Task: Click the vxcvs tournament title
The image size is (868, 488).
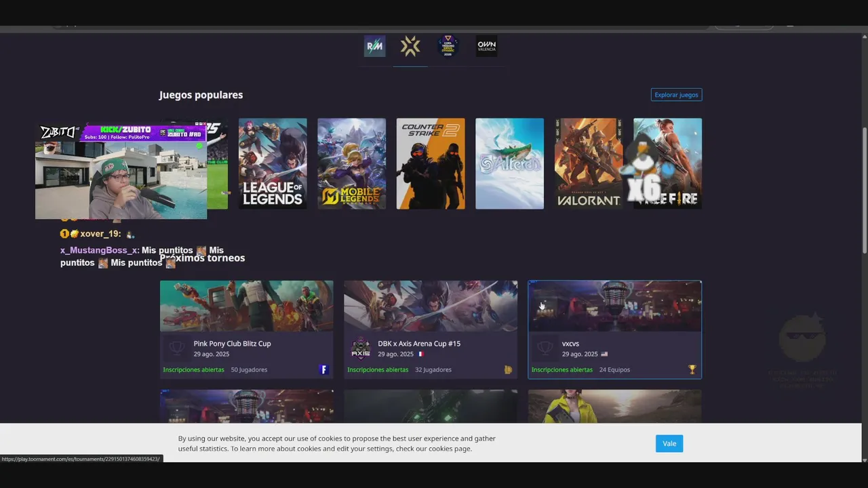Action: tap(570, 344)
